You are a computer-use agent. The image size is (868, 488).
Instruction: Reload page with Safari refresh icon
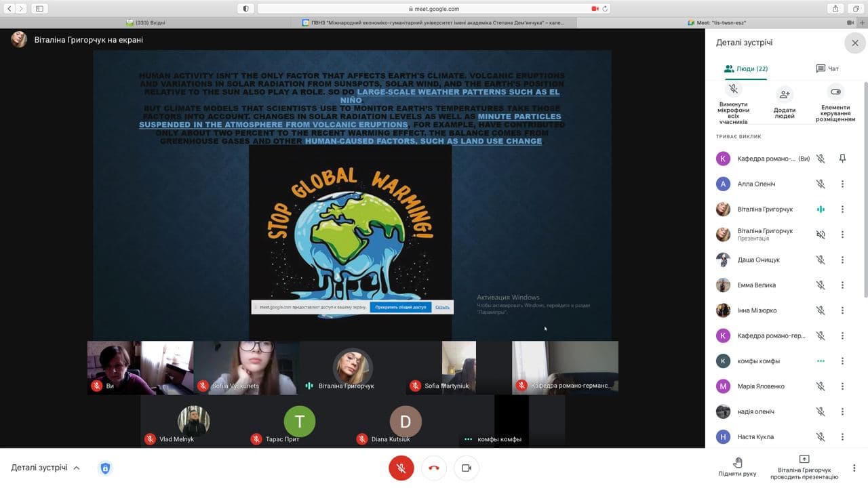pos(604,9)
